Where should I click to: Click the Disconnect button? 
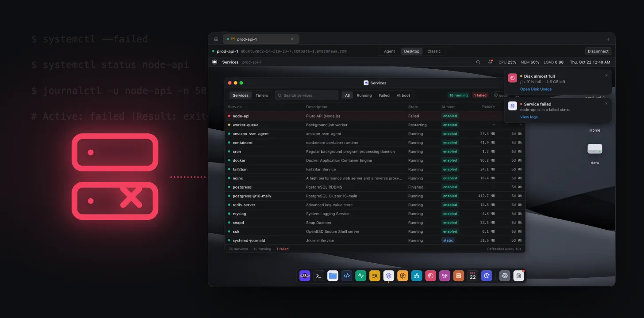click(x=598, y=51)
